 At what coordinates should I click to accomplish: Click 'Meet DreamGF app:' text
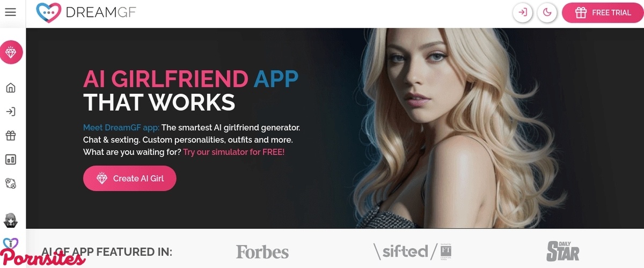pyautogui.click(x=121, y=128)
